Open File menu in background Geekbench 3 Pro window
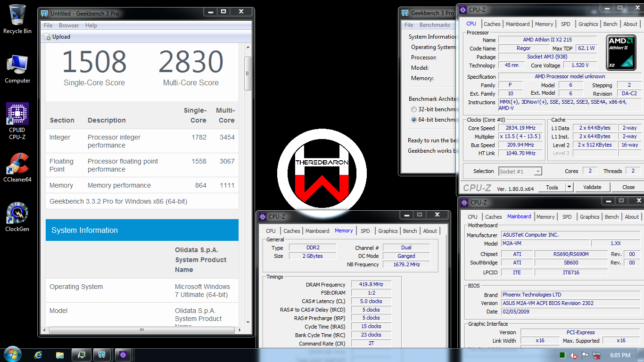Viewport: 644px width, 362px height. 409,25
